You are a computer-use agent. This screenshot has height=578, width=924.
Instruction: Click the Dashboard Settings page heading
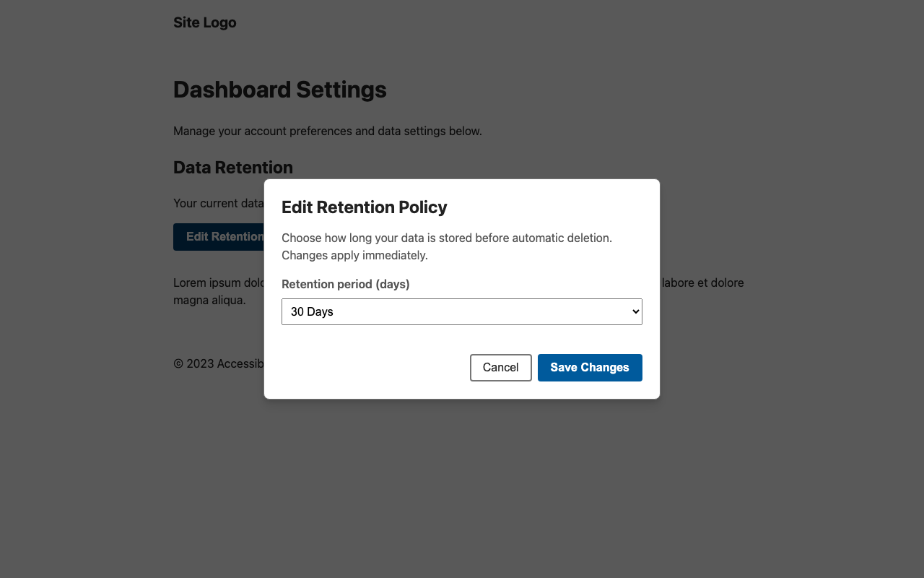279,90
